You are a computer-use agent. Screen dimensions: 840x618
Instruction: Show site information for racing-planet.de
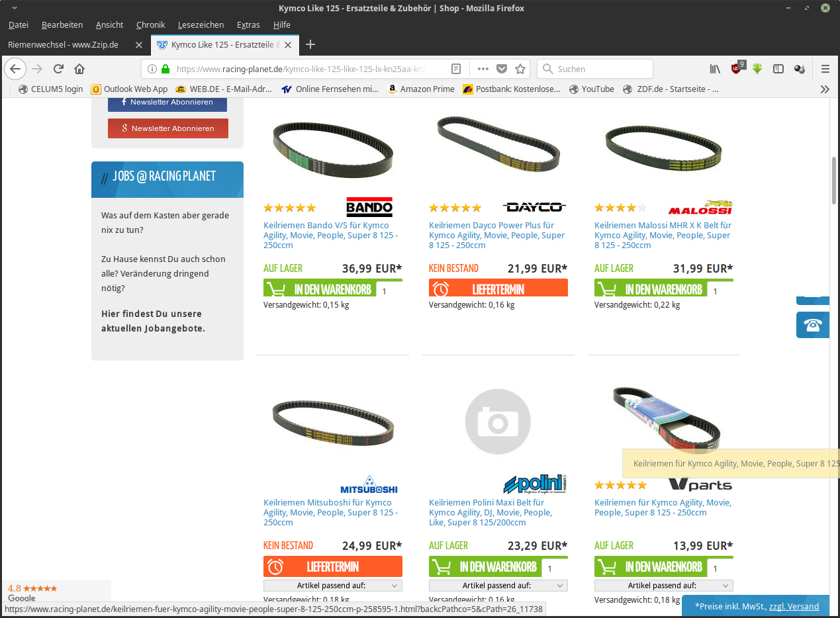[152, 69]
